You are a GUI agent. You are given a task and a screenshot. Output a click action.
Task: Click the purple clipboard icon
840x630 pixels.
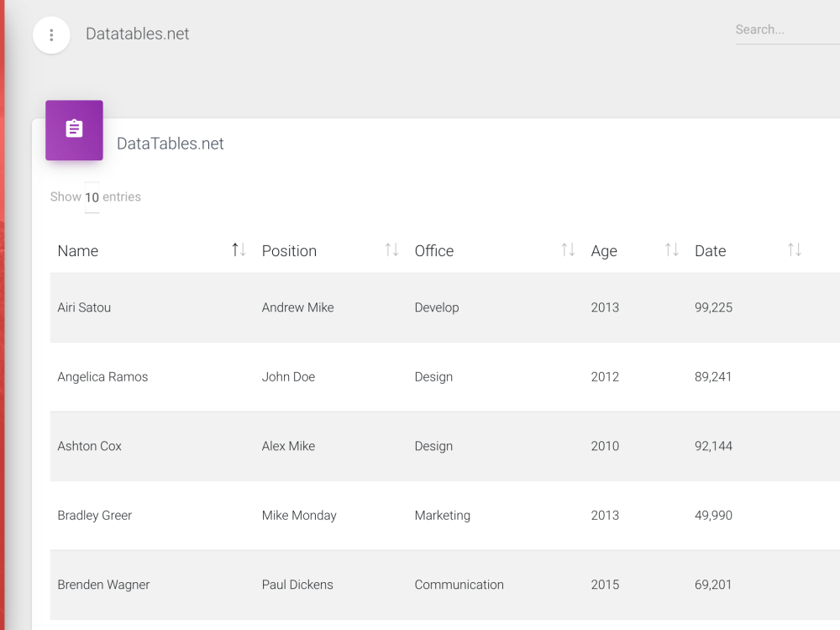pos(74,130)
